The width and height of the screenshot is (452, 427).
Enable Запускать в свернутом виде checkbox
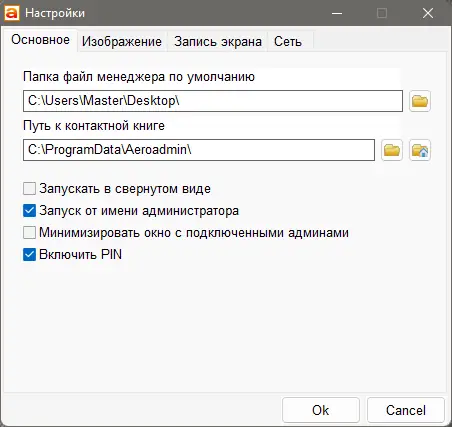coord(29,189)
